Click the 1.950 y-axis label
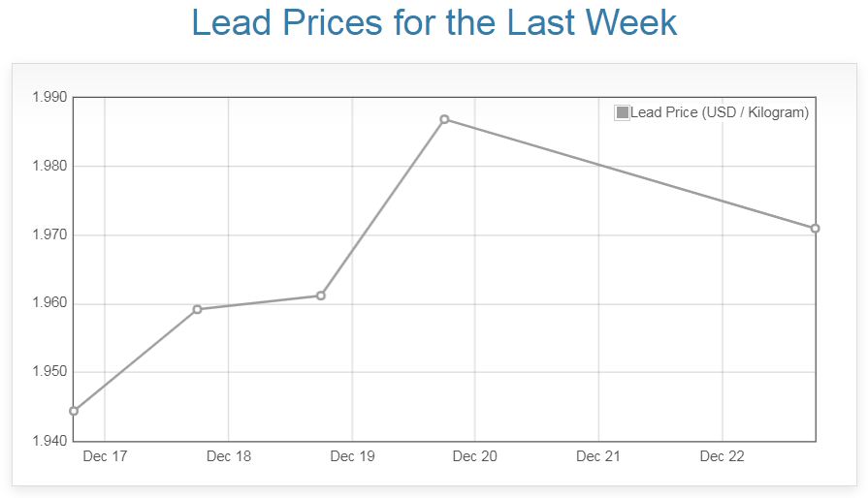868x498 pixels. click(x=49, y=372)
